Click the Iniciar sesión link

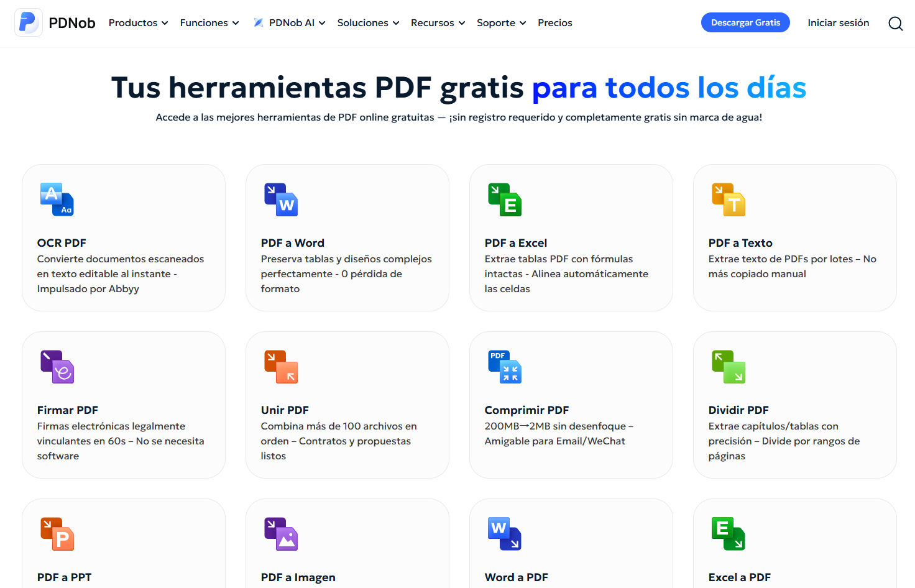click(838, 22)
